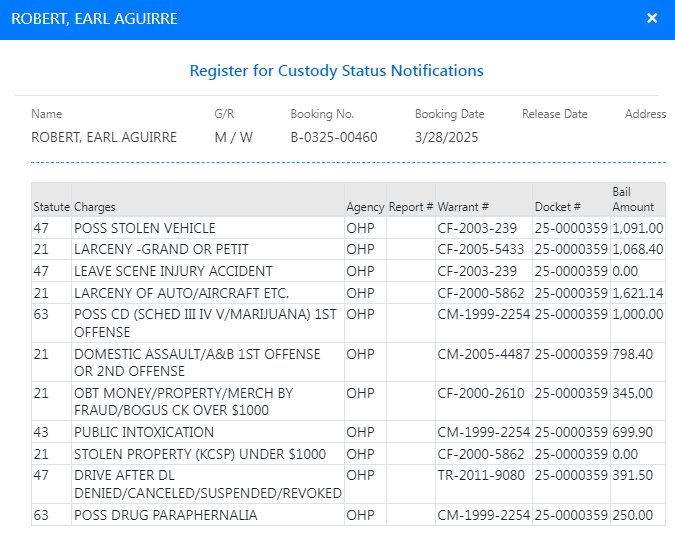Screen dimensions: 675x556
Task: Select the POSS CD marijuana 1st offense charge
Action: pyautogui.click(x=205, y=323)
